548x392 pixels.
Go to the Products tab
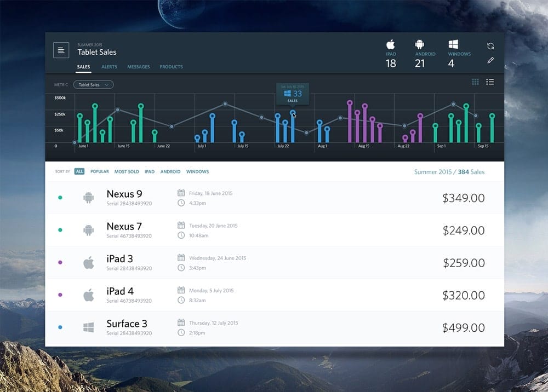click(x=171, y=67)
